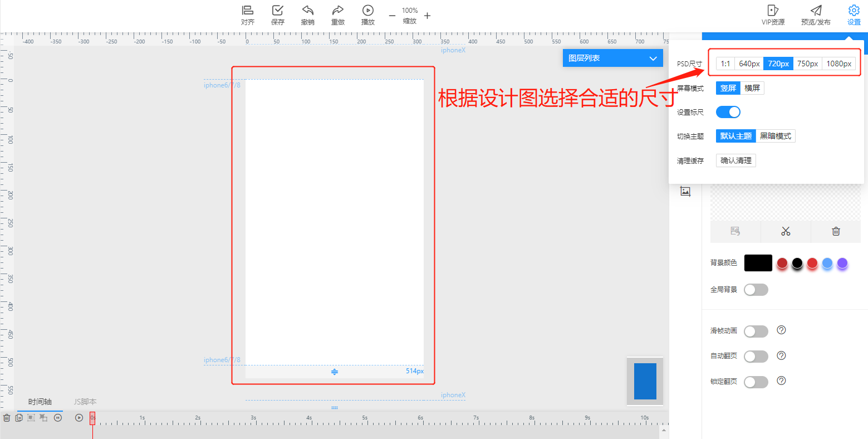This screenshot has height=439, width=868.
Task: Click the timeline panel resize grip
Action: click(335, 408)
